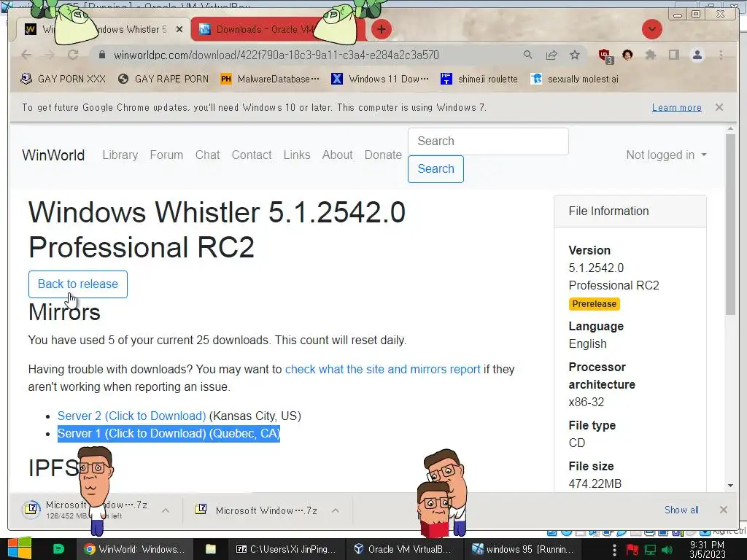Switch to the Downloads - Oracle VM tab
The image size is (747, 560).
pyautogui.click(x=279, y=29)
